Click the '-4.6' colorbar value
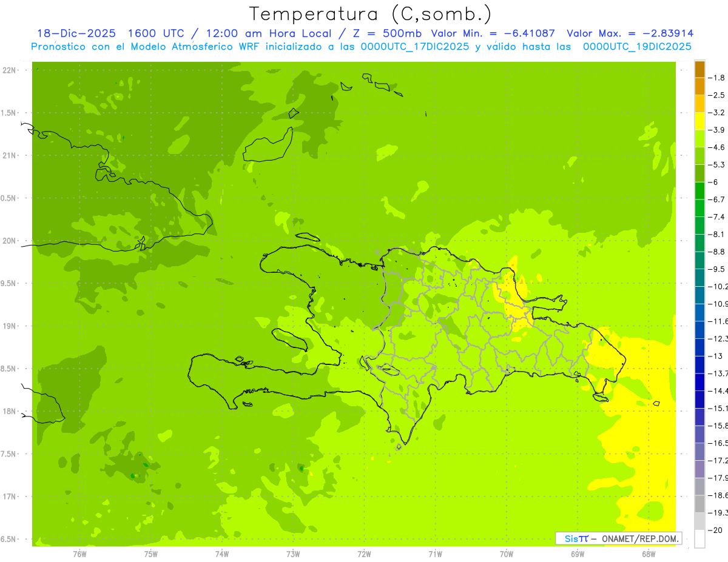Image resolution: width=728 pixels, height=562 pixels. (717, 147)
